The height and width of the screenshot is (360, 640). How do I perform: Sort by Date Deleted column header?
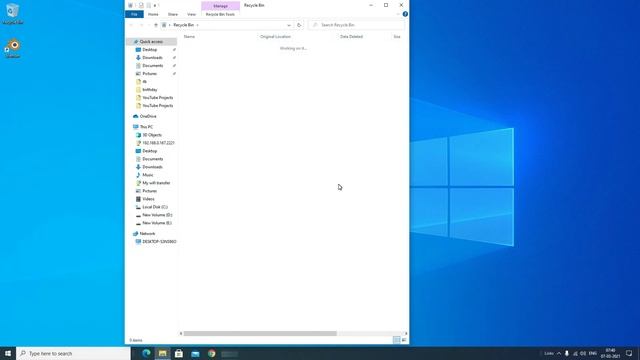tap(351, 37)
